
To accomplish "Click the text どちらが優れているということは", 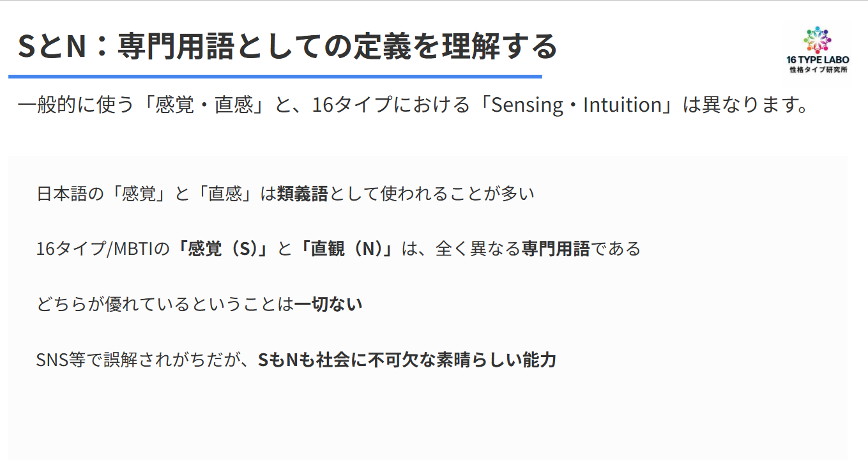I will click(x=165, y=304).
